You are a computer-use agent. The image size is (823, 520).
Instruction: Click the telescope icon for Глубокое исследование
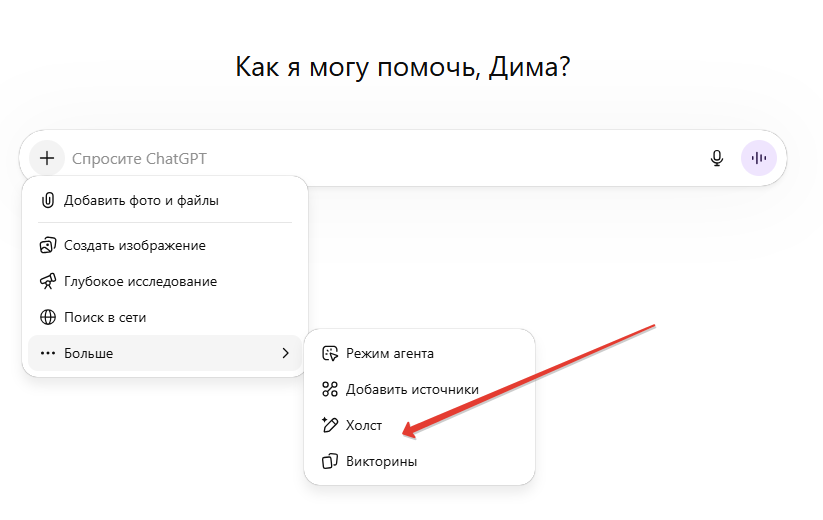click(x=48, y=281)
